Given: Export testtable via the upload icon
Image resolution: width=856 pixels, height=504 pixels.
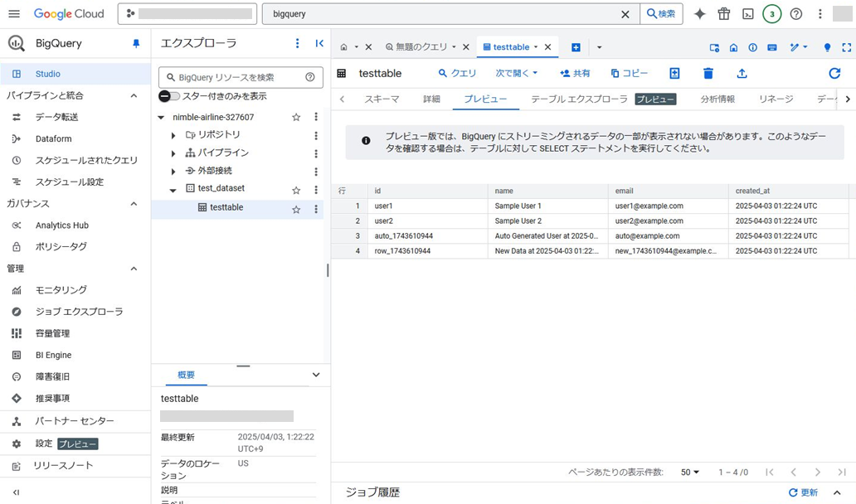Looking at the screenshot, I should point(742,73).
